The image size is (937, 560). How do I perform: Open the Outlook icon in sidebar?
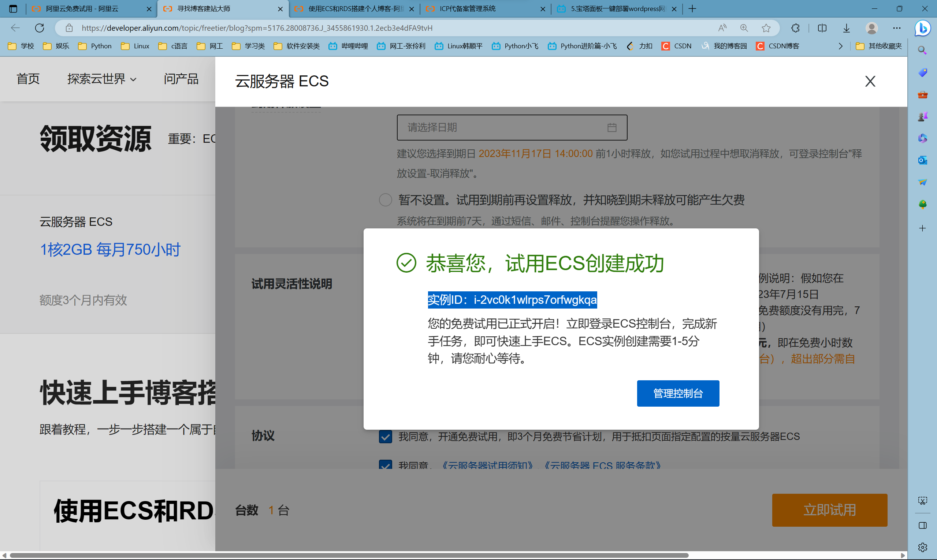[x=922, y=160]
